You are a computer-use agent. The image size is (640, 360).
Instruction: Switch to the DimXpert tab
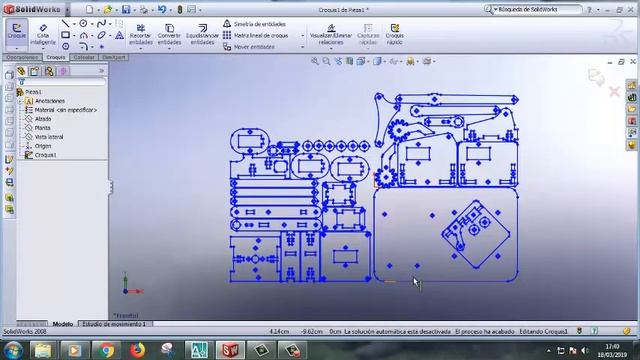[x=113, y=57]
